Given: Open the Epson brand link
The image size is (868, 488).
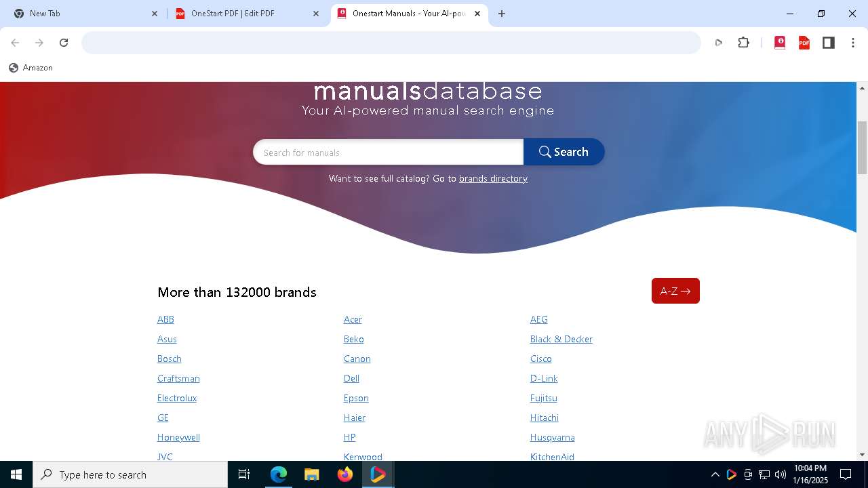Looking at the screenshot, I should (x=356, y=398).
